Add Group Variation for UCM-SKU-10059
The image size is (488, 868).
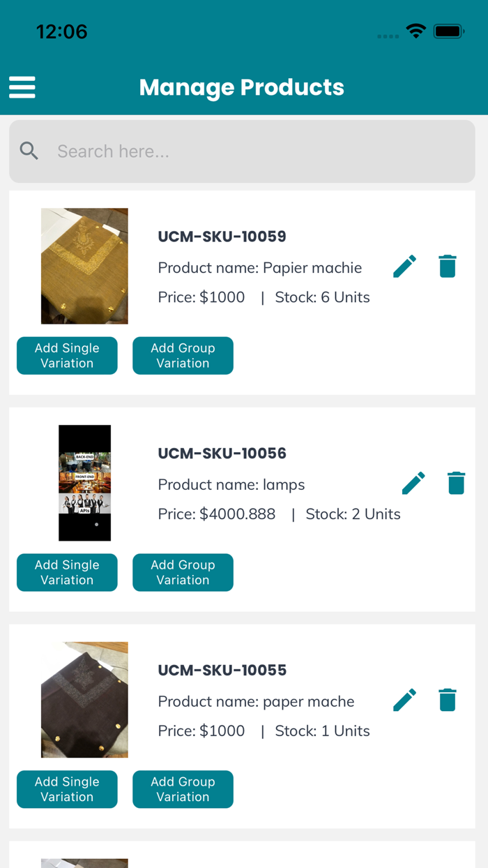(183, 356)
